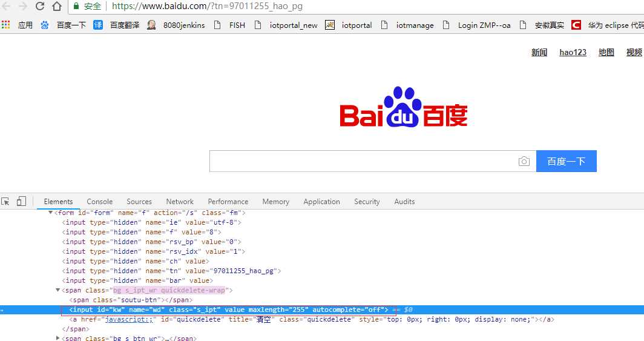The width and height of the screenshot is (644, 341).
Task: Collapse span quickdelete-wrap node
Action: click(x=58, y=290)
